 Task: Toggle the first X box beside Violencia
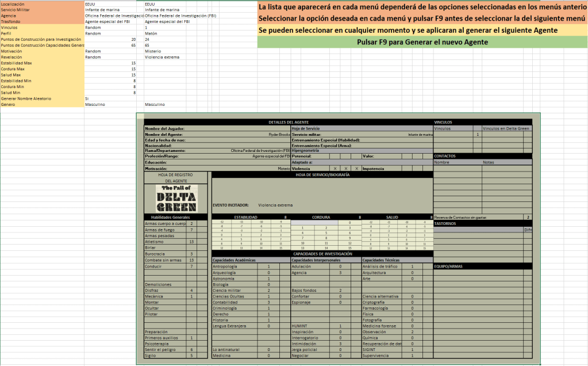pyautogui.click(x=335, y=169)
